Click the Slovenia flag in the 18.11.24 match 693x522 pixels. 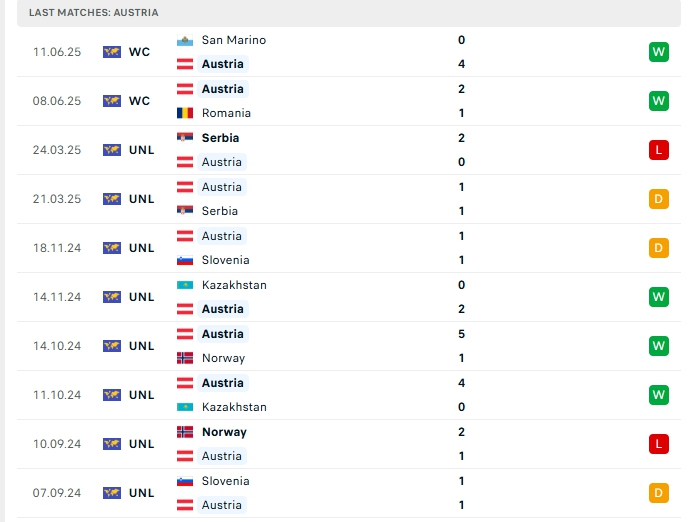(185, 260)
